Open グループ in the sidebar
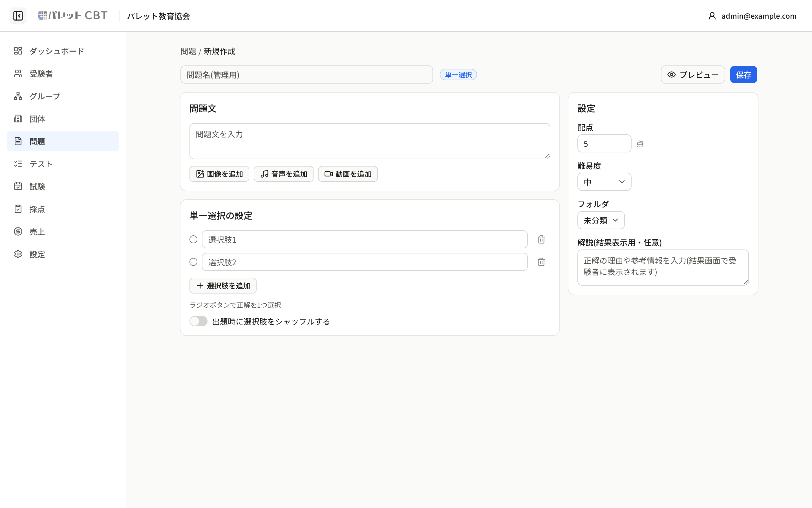812x508 pixels. click(63, 96)
